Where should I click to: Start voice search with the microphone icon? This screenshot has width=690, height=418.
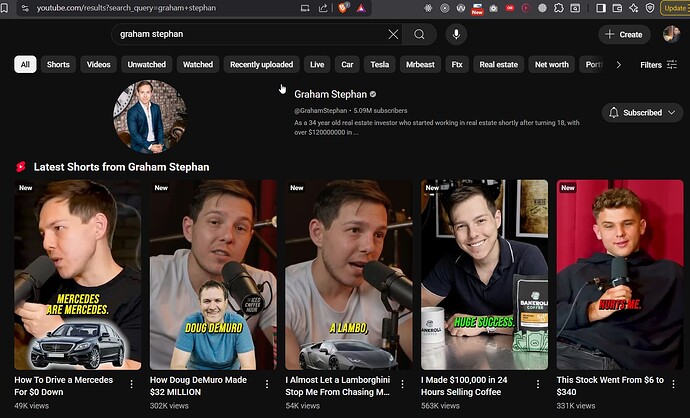point(456,34)
